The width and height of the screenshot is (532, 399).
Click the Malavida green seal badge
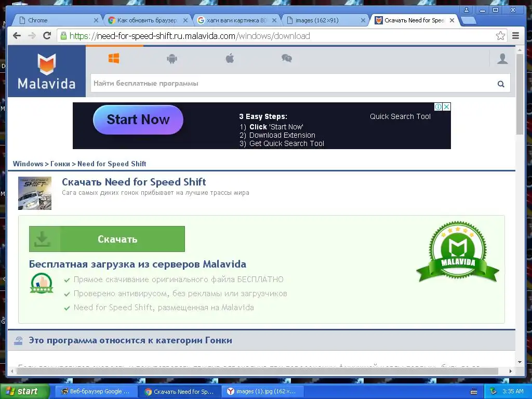[x=458, y=252]
